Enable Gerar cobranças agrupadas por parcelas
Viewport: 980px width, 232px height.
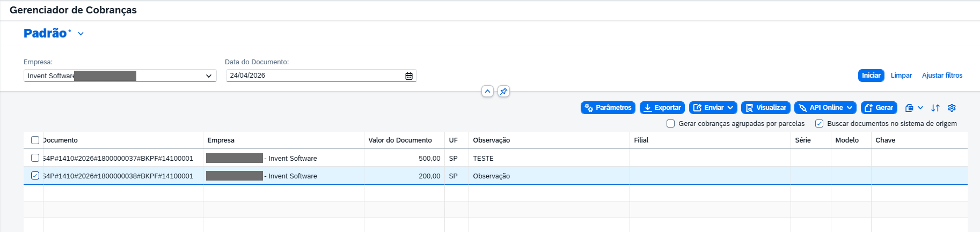[670, 124]
